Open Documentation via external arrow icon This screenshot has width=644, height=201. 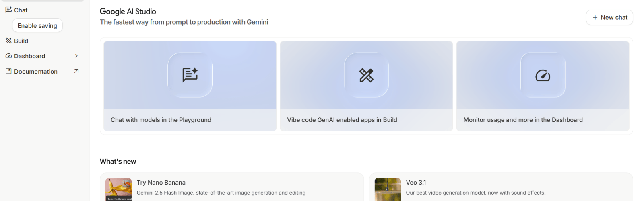pyautogui.click(x=76, y=71)
